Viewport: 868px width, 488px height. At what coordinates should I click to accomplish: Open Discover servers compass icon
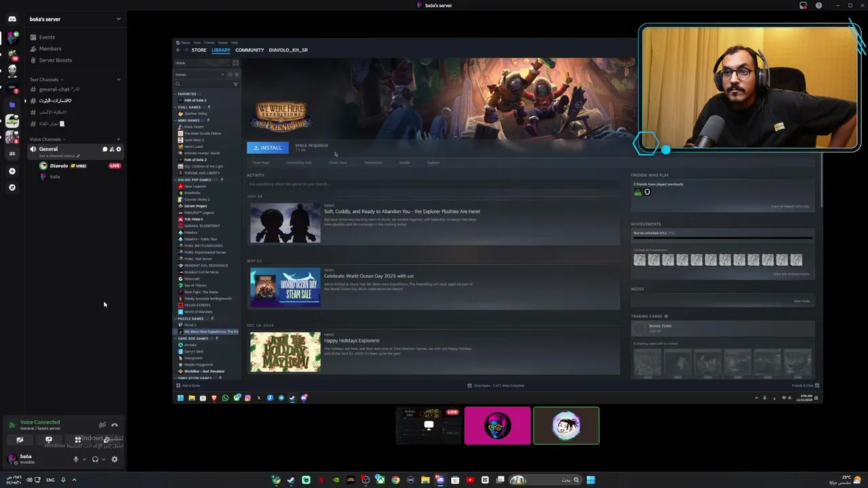coord(12,188)
